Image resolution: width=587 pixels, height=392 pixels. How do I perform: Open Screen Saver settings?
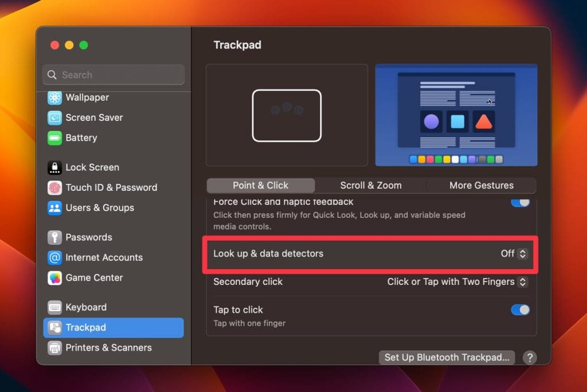[x=94, y=117]
